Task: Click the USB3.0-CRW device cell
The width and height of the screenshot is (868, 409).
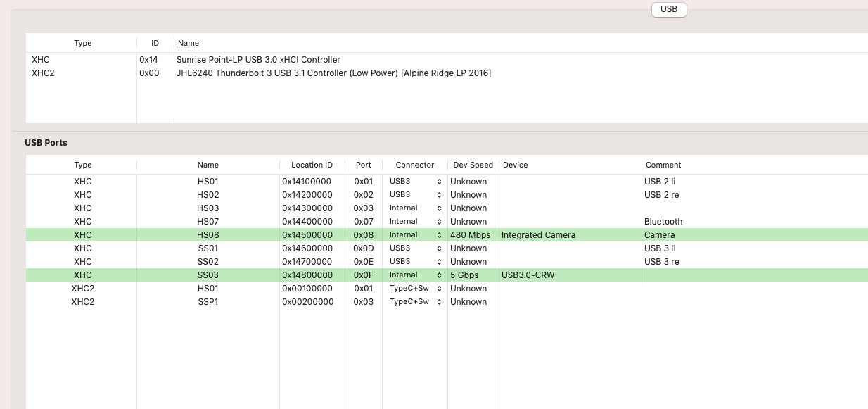Action: [528, 275]
